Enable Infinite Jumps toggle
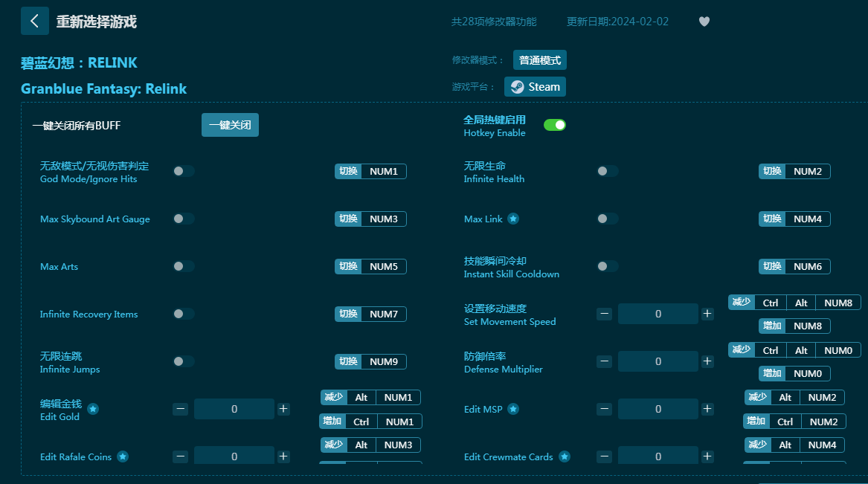The width and height of the screenshot is (868, 484). (183, 361)
